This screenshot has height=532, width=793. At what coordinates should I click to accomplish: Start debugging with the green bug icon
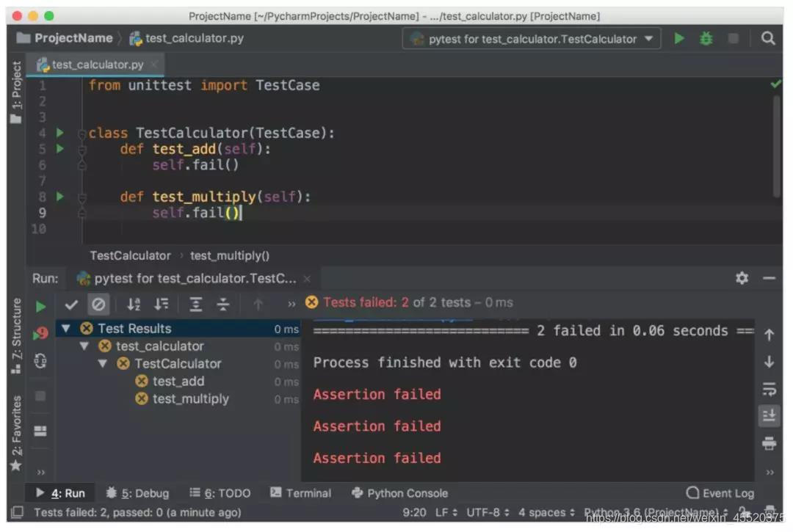(x=706, y=38)
